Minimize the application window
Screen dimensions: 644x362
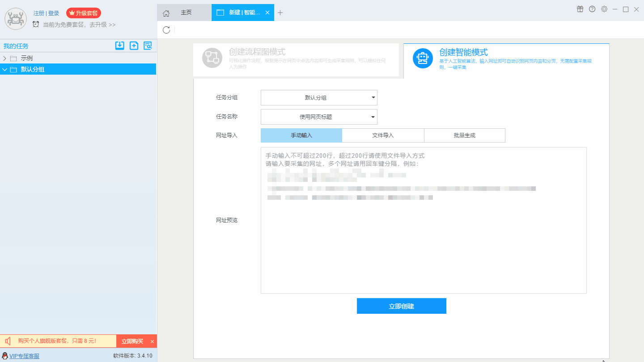pos(615,9)
